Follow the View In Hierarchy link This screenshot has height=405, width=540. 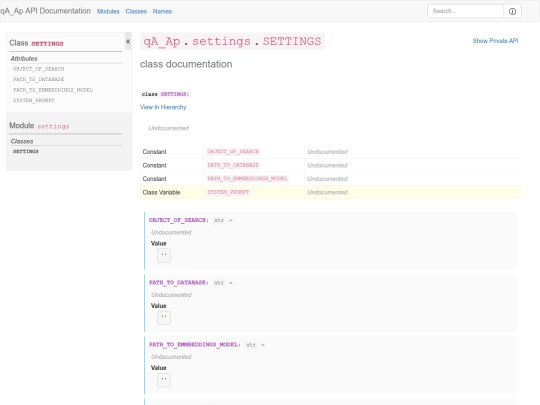163,107
